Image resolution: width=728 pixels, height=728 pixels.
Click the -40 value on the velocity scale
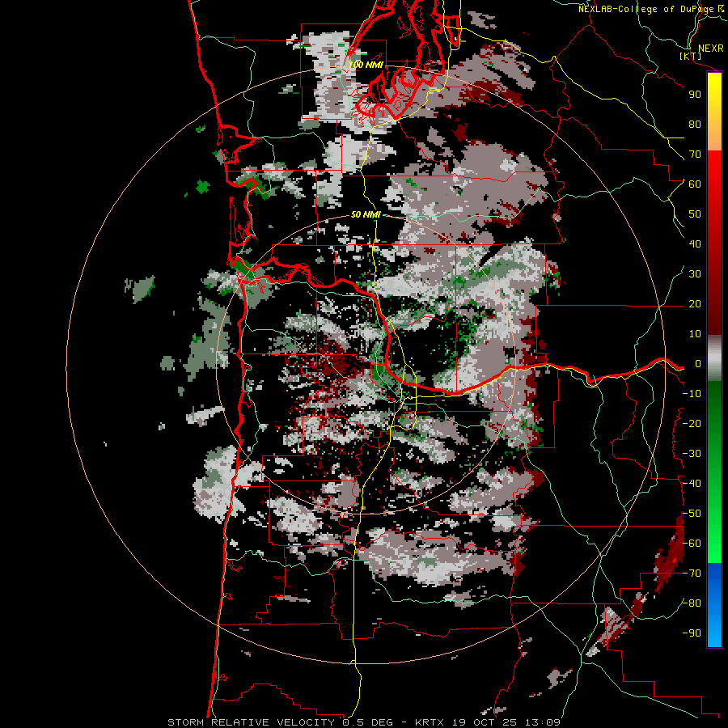[x=692, y=484]
